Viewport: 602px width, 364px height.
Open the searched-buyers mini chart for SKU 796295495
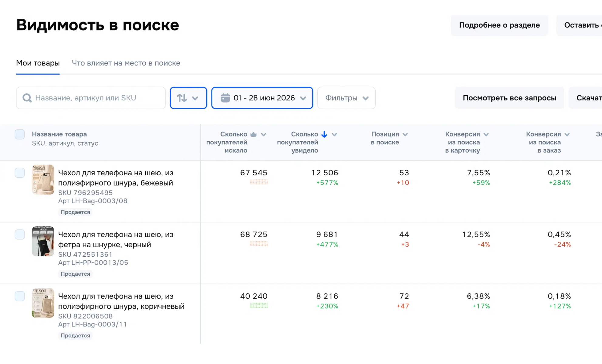pos(259,182)
